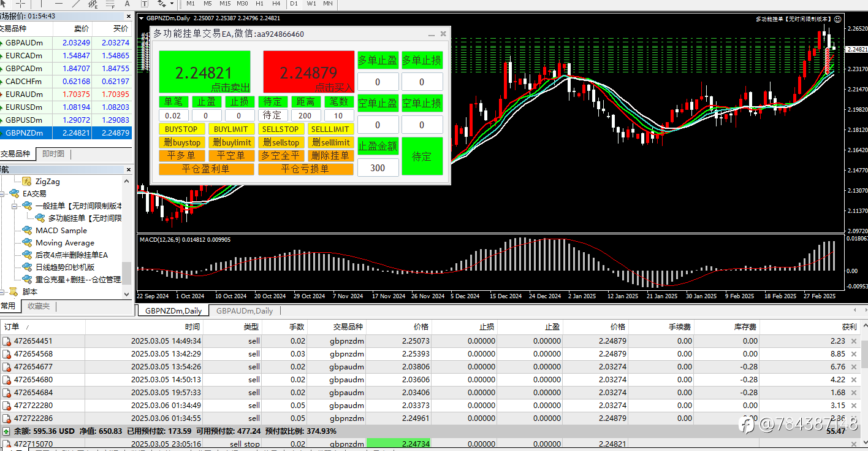Collapse the 一般挂单 subtree
Screen dimensions: 868x451
coord(14,206)
